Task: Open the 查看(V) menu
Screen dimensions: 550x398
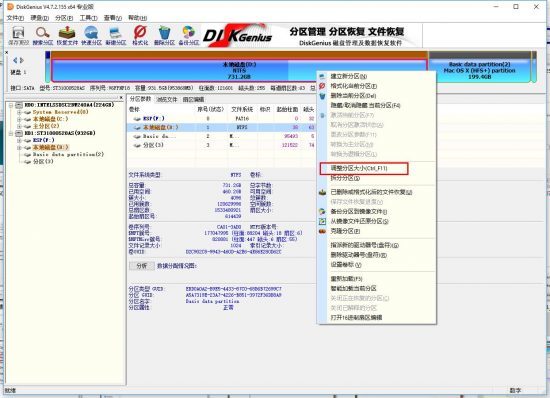Action: pyautogui.click(x=113, y=18)
